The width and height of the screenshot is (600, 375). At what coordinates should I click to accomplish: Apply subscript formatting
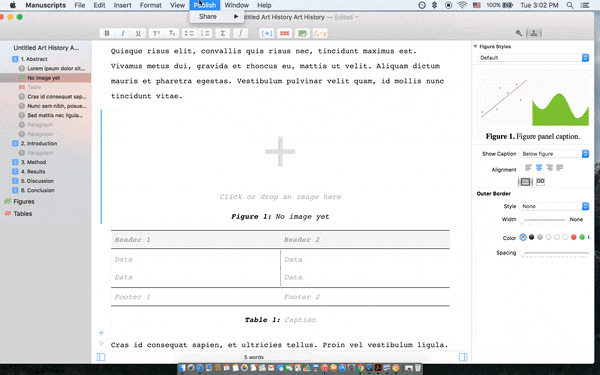coord(172,33)
